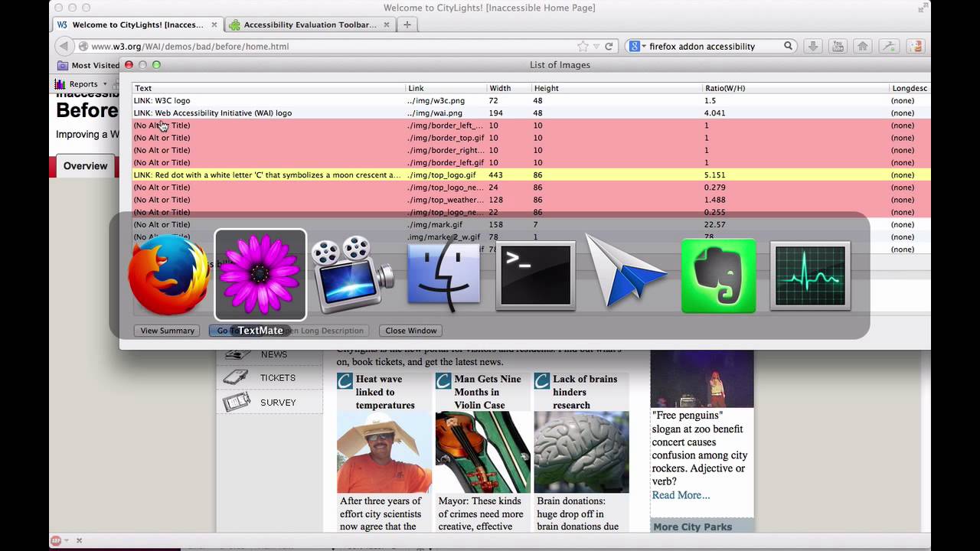980x551 pixels.
Task: Click the View Summary button
Action: [x=167, y=331]
